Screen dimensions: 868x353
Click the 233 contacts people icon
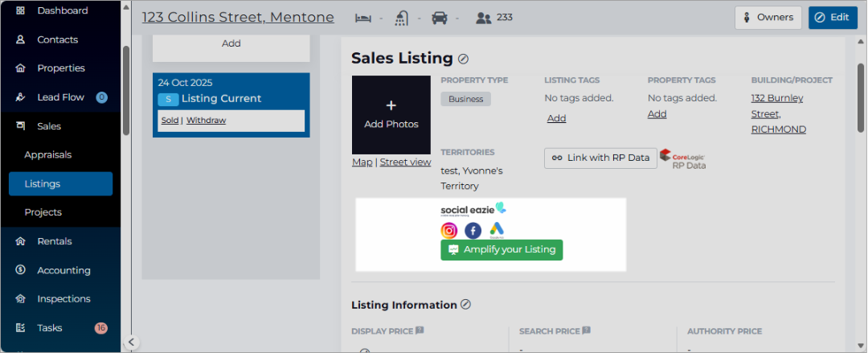click(x=484, y=18)
